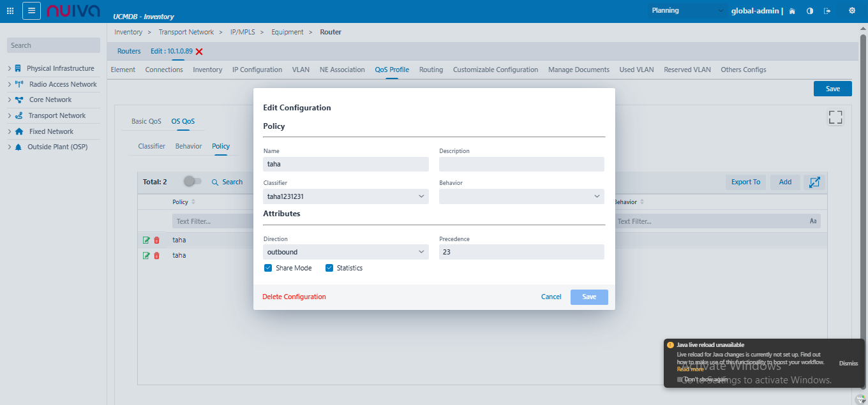
Task: Open the hamburger menu button
Action: (x=32, y=11)
